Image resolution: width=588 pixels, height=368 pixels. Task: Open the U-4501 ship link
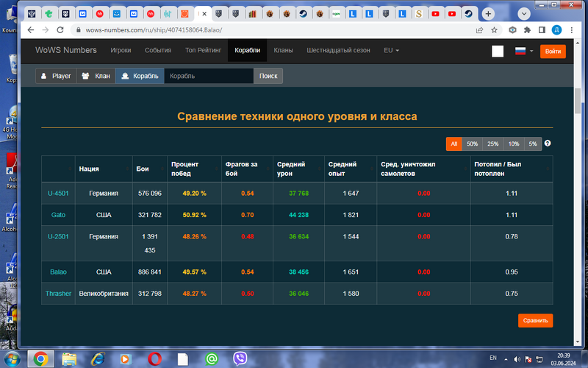coord(58,194)
